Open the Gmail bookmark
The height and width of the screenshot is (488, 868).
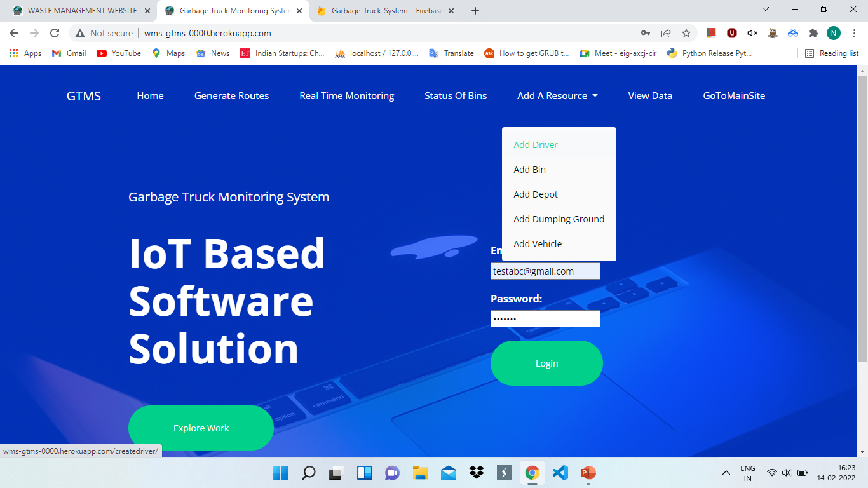[x=69, y=53]
